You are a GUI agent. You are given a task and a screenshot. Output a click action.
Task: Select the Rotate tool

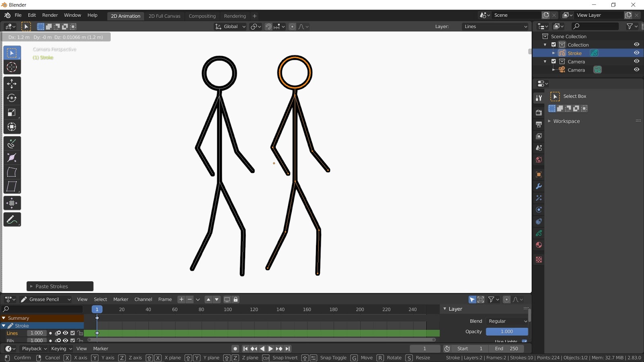12,98
